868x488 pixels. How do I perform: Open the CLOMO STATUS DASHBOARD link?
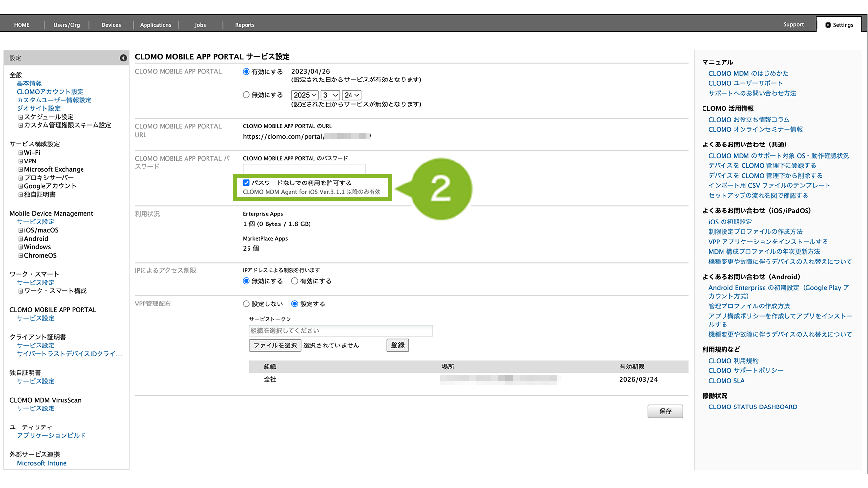[752, 407]
